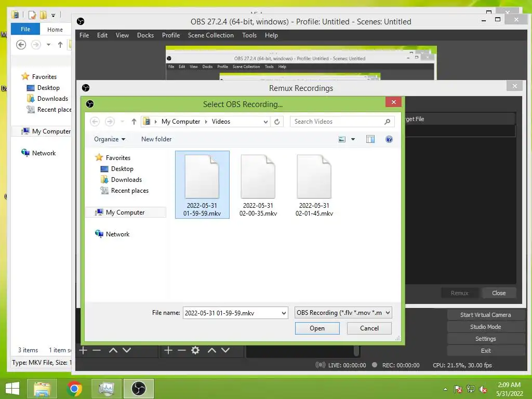Open the OBS Edit menu
Screen dimensions: 532x399
[102, 35]
